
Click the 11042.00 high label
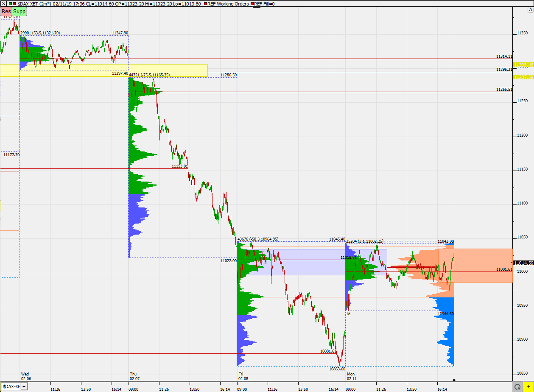pos(446,241)
